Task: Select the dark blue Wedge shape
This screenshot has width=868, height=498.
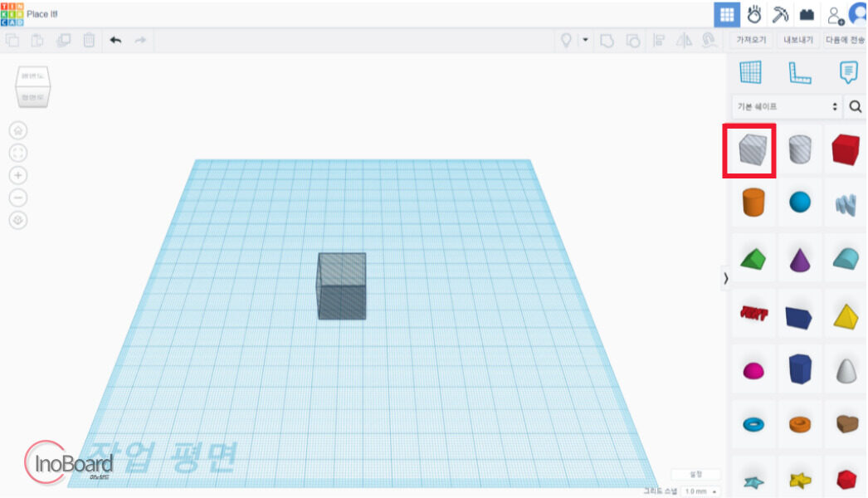Action: (x=798, y=317)
